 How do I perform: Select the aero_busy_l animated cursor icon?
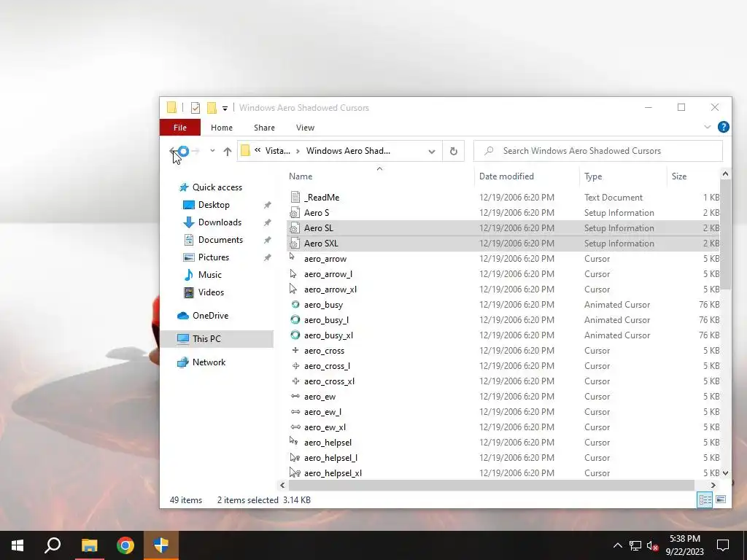[x=295, y=319]
